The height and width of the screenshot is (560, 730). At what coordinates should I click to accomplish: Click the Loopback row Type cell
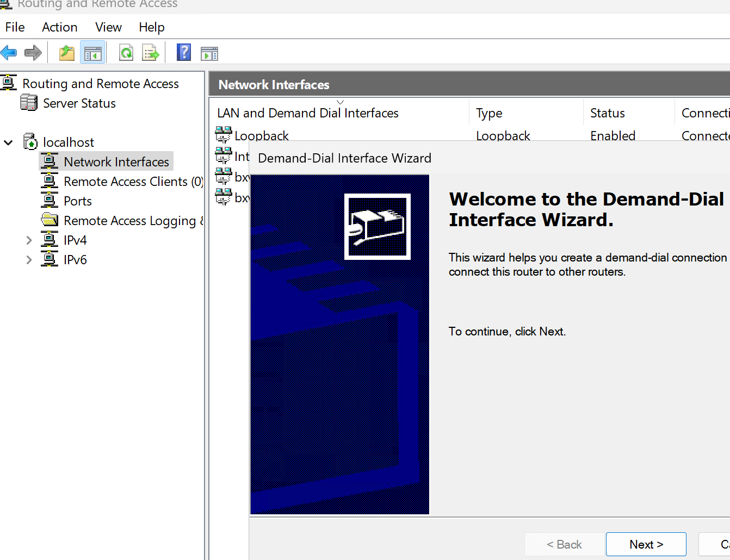coord(503,135)
